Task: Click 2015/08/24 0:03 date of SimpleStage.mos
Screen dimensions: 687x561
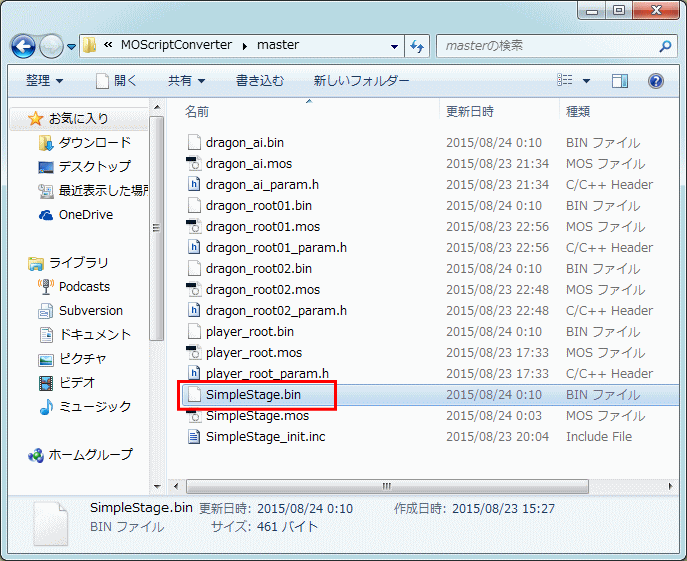Action: point(494,416)
